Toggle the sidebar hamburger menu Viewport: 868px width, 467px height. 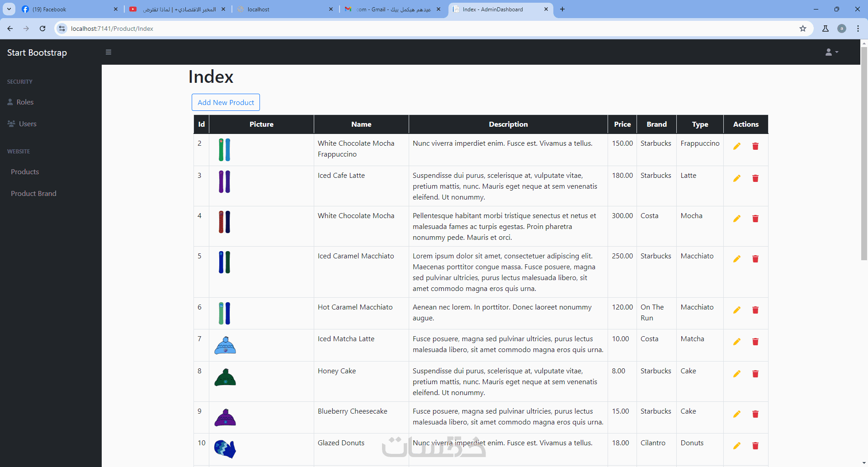[108, 52]
